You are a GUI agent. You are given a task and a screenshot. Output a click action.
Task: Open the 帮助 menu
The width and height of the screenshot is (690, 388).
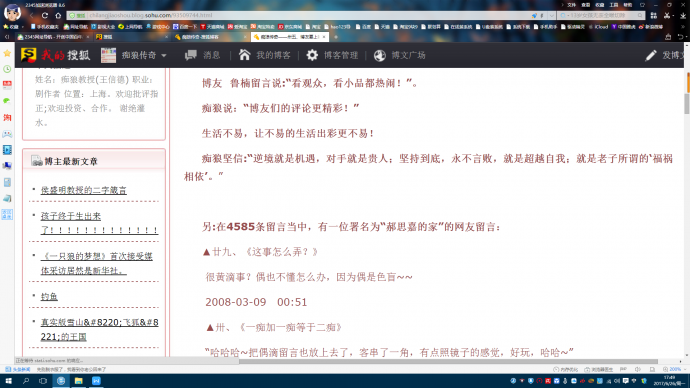pyautogui.click(x=628, y=5)
